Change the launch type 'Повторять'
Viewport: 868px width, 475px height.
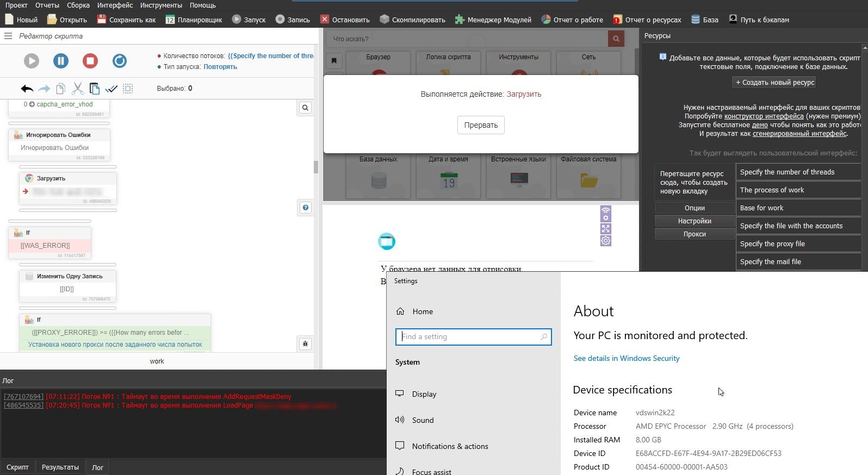point(220,67)
